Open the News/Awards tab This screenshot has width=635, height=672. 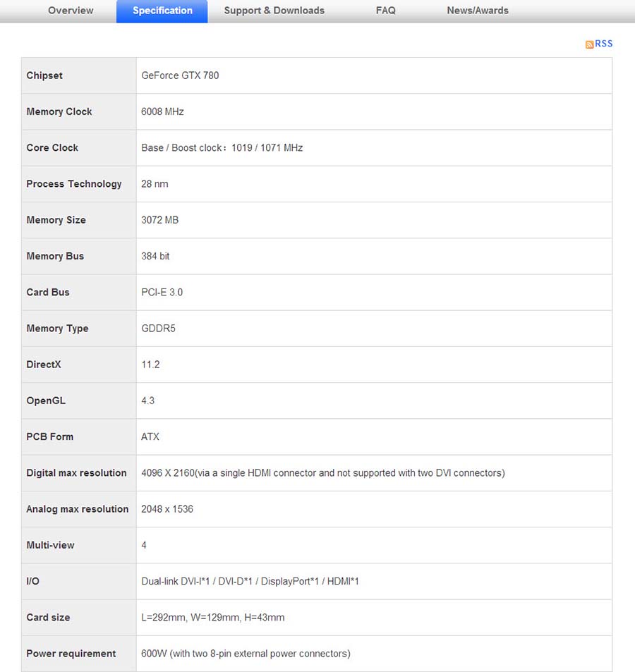point(478,11)
